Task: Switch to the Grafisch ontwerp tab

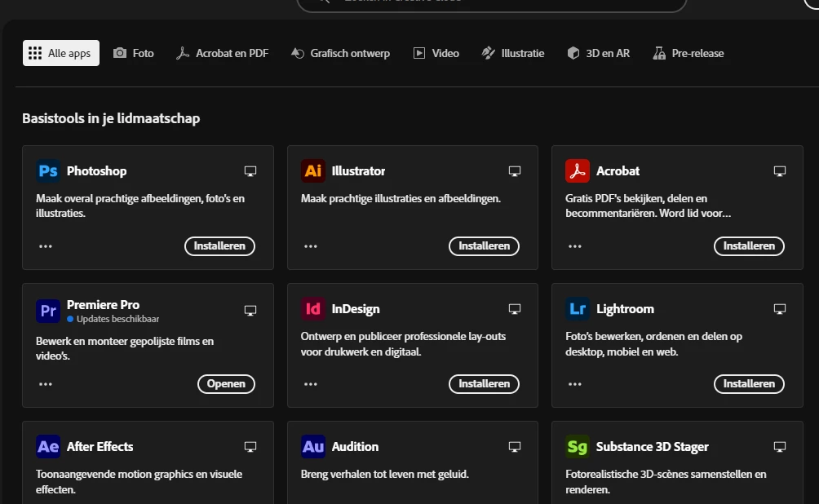Action: click(340, 53)
